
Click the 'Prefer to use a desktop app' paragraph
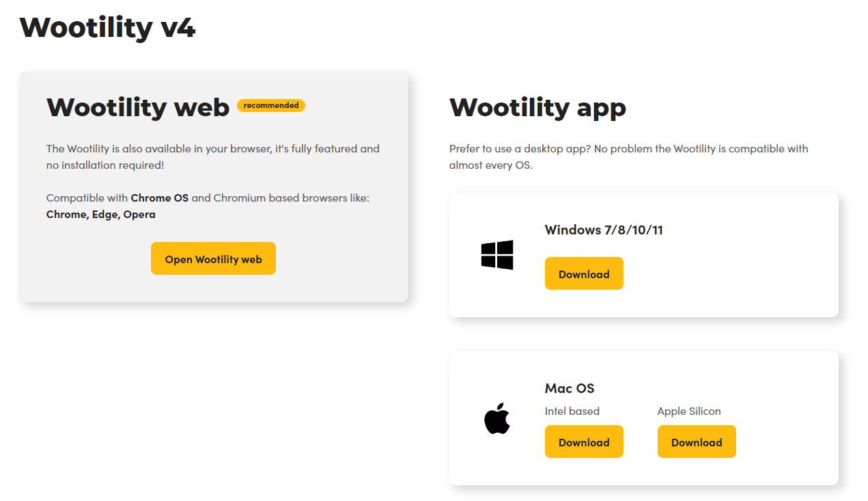tap(628, 148)
